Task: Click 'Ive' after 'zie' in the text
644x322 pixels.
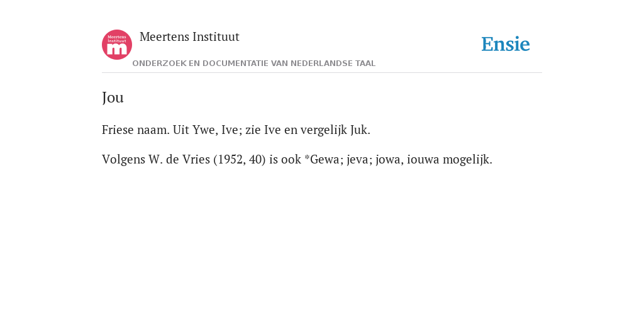Action: click(x=272, y=130)
